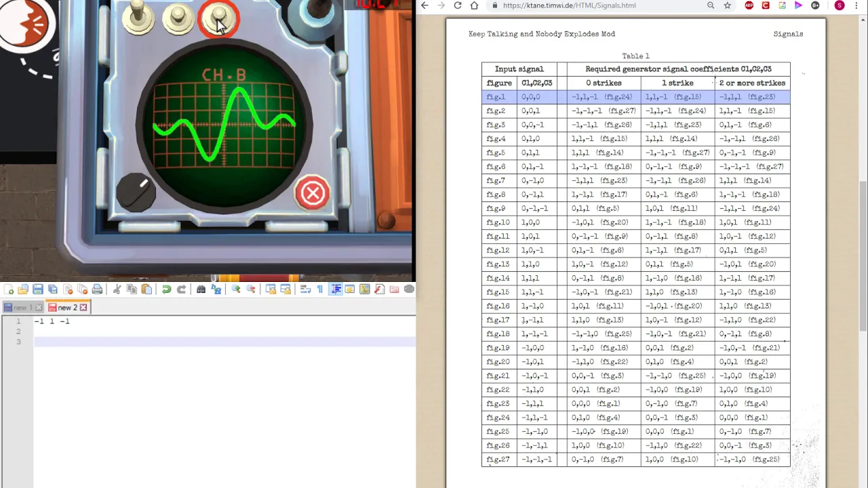Bookmark this page with the star icon

(728, 5)
